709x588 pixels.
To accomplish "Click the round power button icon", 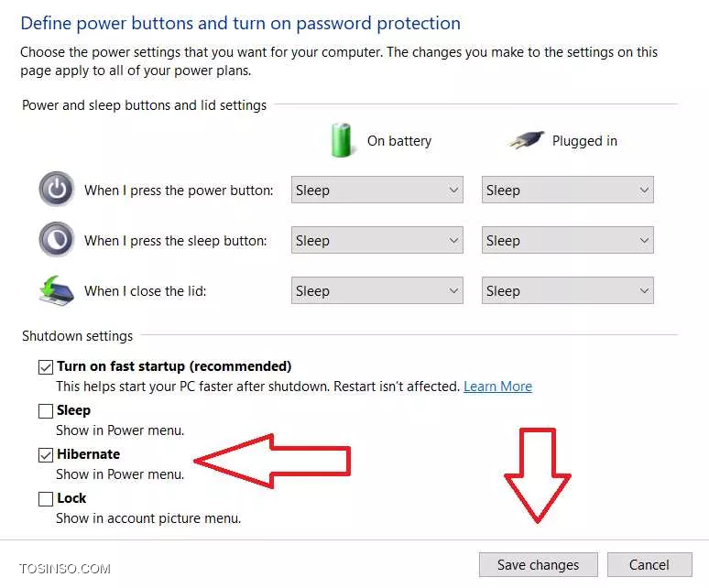I will pos(57,189).
